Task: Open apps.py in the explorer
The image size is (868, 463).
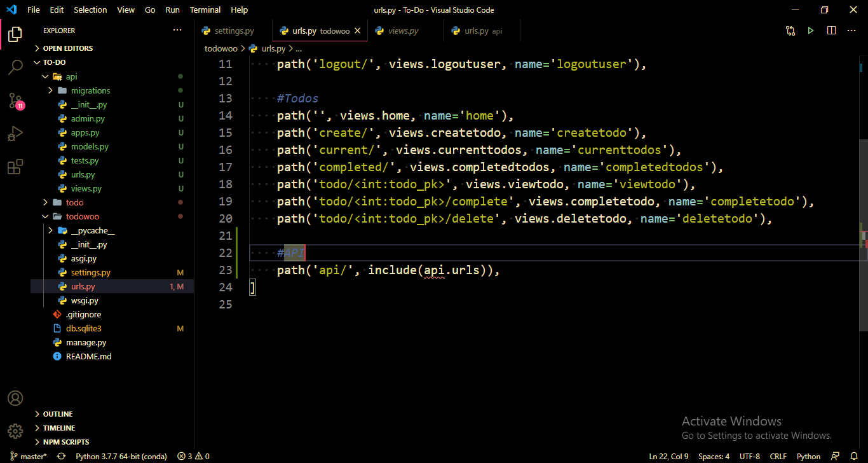Action: pos(112,132)
